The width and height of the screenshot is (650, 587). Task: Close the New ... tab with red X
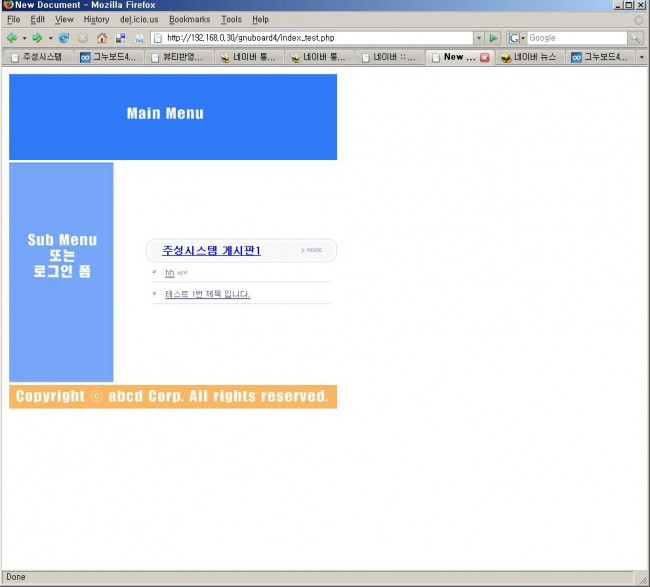point(485,58)
